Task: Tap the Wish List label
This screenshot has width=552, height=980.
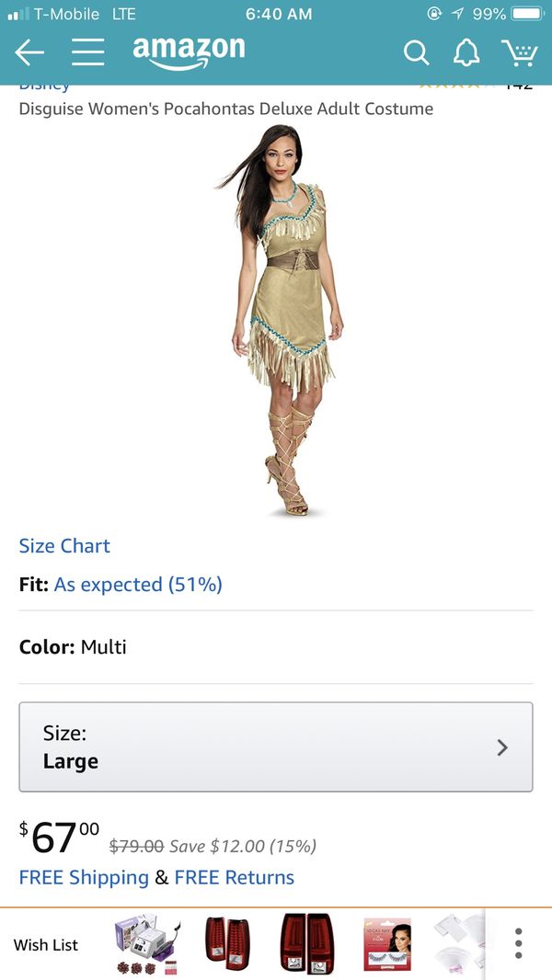Action: (46, 944)
